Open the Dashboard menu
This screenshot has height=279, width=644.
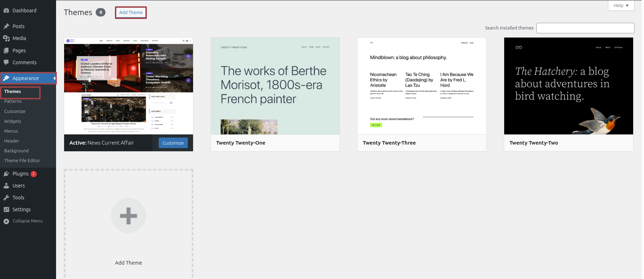(28, 11)
